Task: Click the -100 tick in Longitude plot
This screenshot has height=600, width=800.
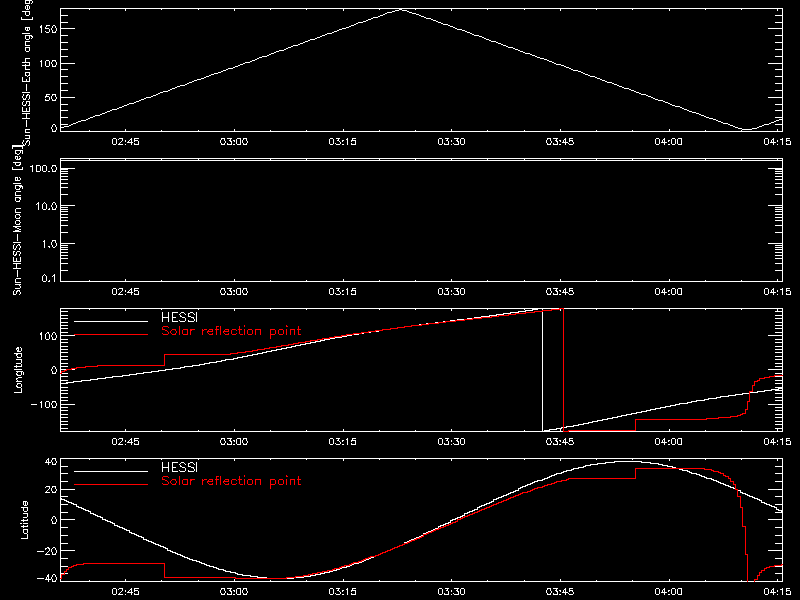Action: tap(44, 404)
